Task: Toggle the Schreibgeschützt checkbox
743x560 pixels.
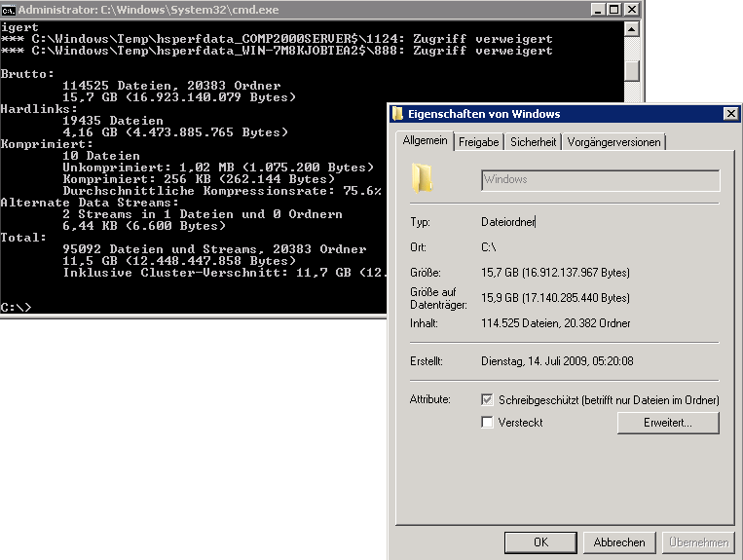Action: click(488, 400)
